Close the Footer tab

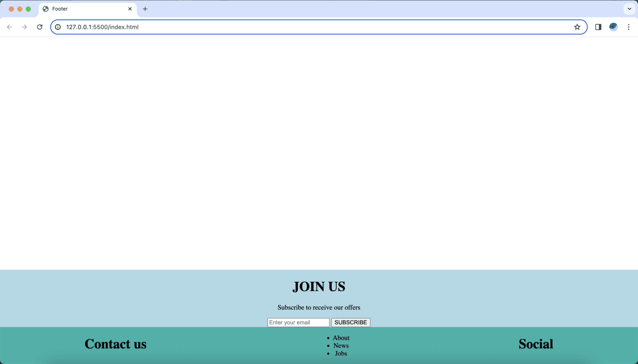[130, 8]
